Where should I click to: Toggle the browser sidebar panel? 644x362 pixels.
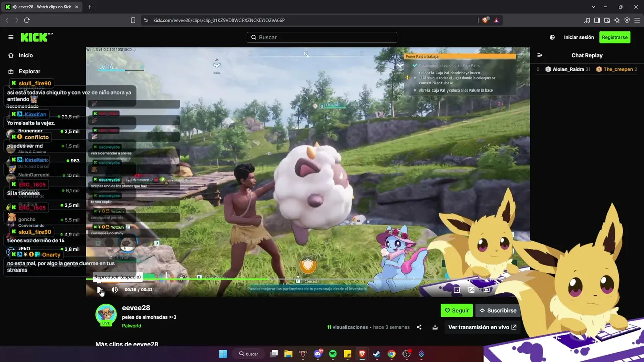597,20
